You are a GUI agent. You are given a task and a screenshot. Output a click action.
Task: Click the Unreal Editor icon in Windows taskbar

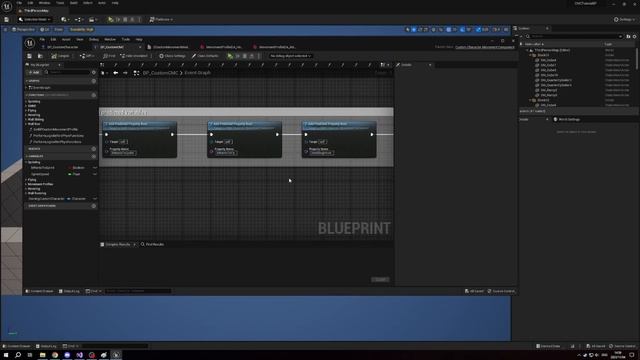(x=116, y=355)
